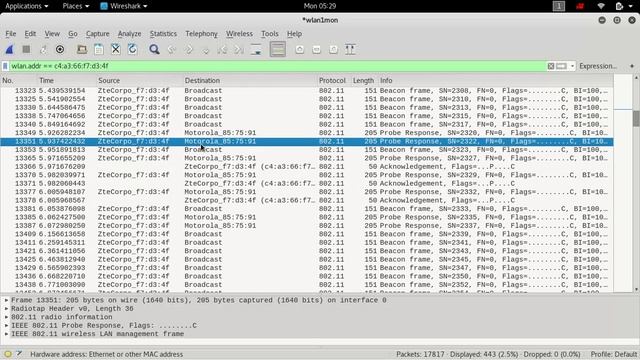Open the Capture menu
Image resolution: width=640 pixels, height=360 pixels.
pos(98,34)
